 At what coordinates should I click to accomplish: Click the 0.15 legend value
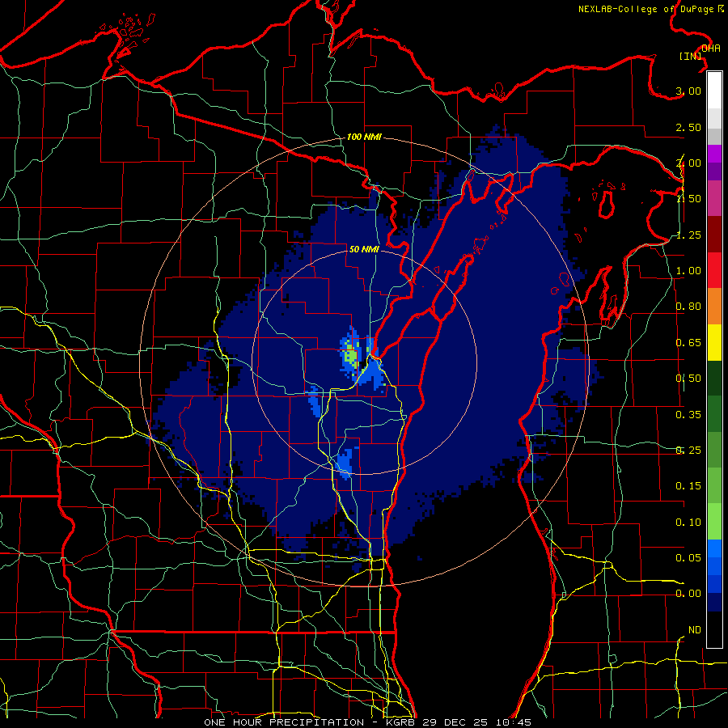coord(688,486)
